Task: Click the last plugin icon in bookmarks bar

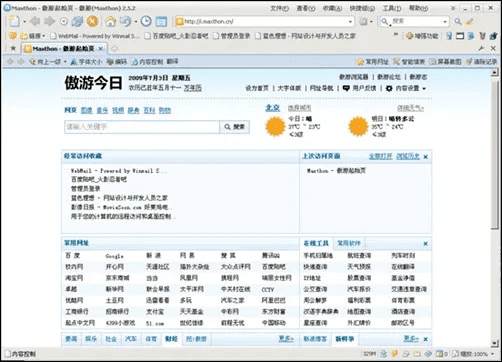Action: (493, 36)
